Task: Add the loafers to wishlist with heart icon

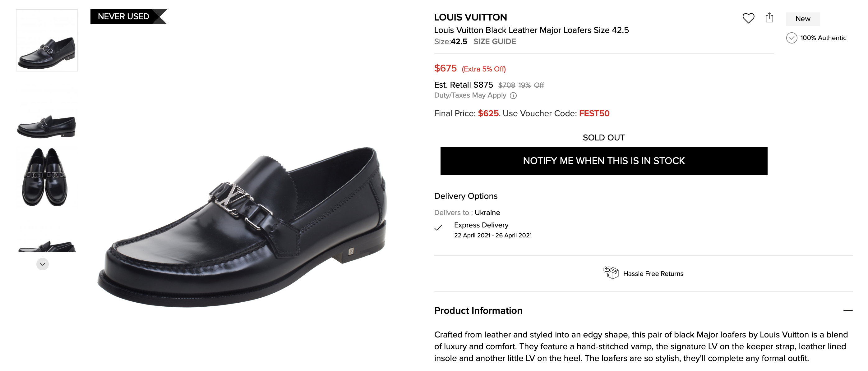Action: [x=748, y=18]
